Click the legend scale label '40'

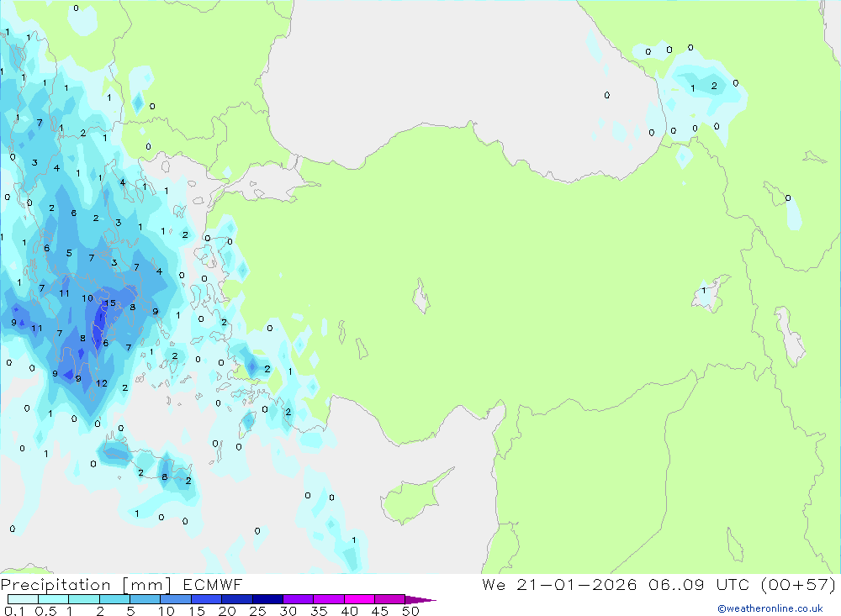point(350,611)
